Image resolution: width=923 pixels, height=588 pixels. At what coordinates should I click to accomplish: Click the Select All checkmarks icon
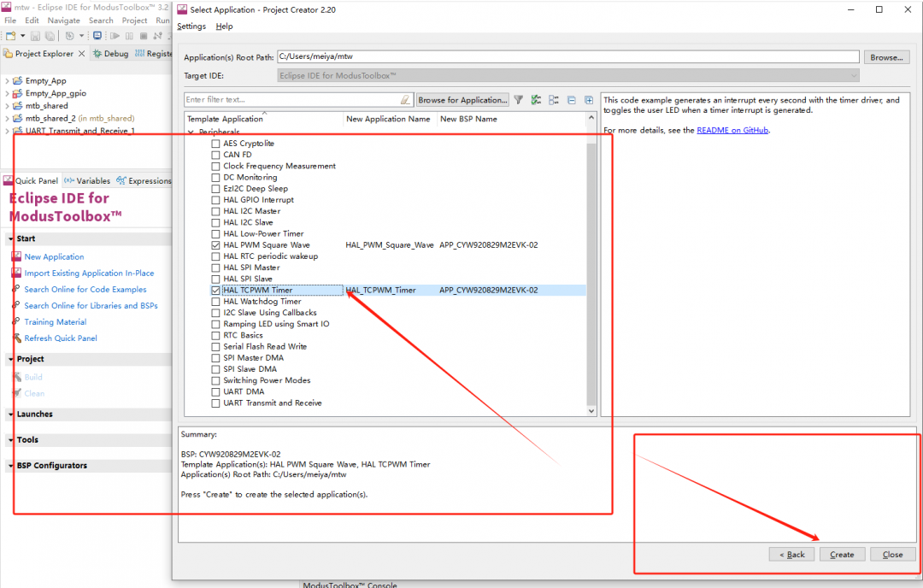536,99
